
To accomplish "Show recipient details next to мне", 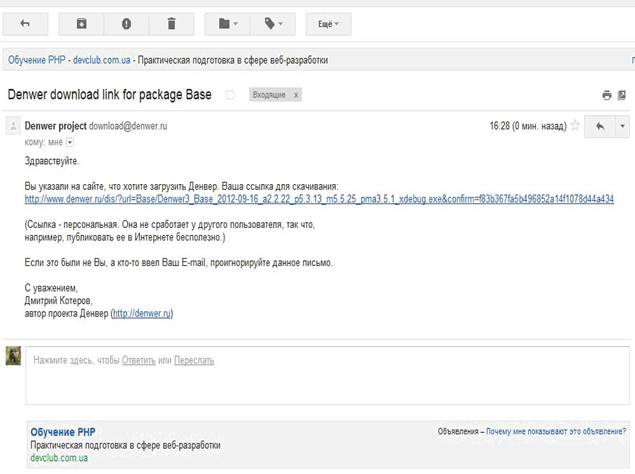I will 70,142.
